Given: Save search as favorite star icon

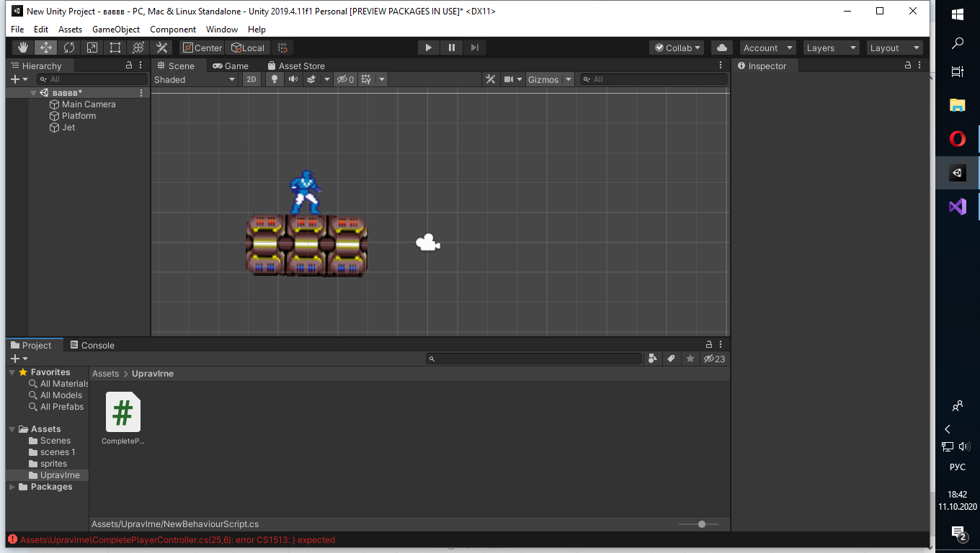Looking at the screenshot, I should 690,359.
